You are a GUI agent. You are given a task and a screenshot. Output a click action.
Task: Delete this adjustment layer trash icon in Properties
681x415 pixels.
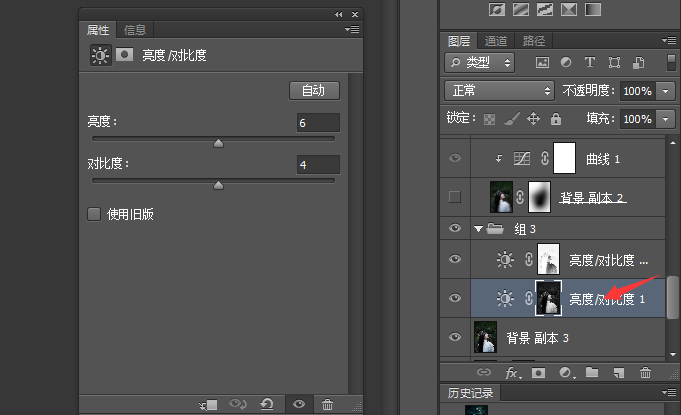(x=327, y=405)
